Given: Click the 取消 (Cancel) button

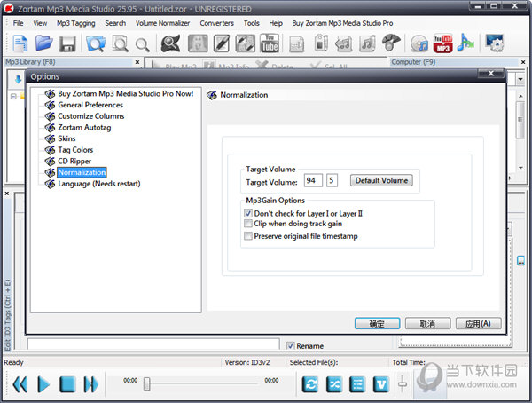Looking at the screenshot, I should point(427,323).
